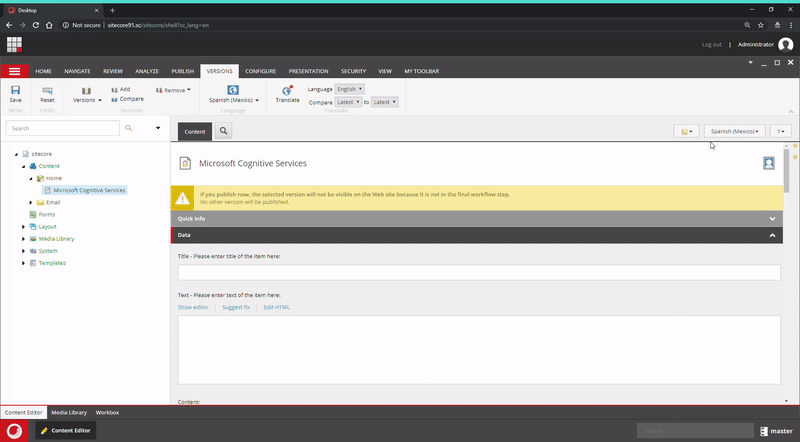The height and width of the screenshot is (442, 800).
Task: Open the Compare to Latest dropdown
Action: [385, 102]
